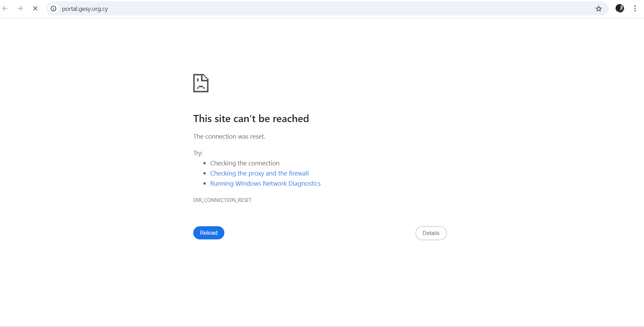644x327 pixels.
Task: Open 'Checking the proxy and the firewall' link
Action: point(259,173)
